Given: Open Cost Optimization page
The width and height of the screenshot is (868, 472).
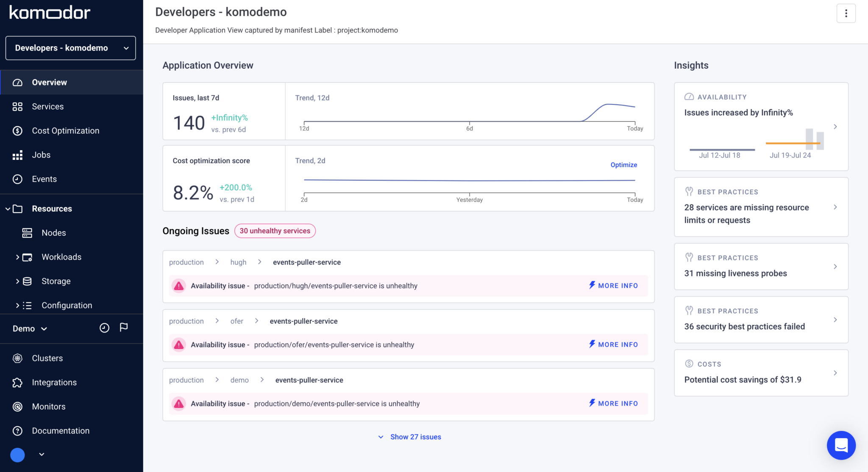Looking at the screenshot, I should pos(72,131).
